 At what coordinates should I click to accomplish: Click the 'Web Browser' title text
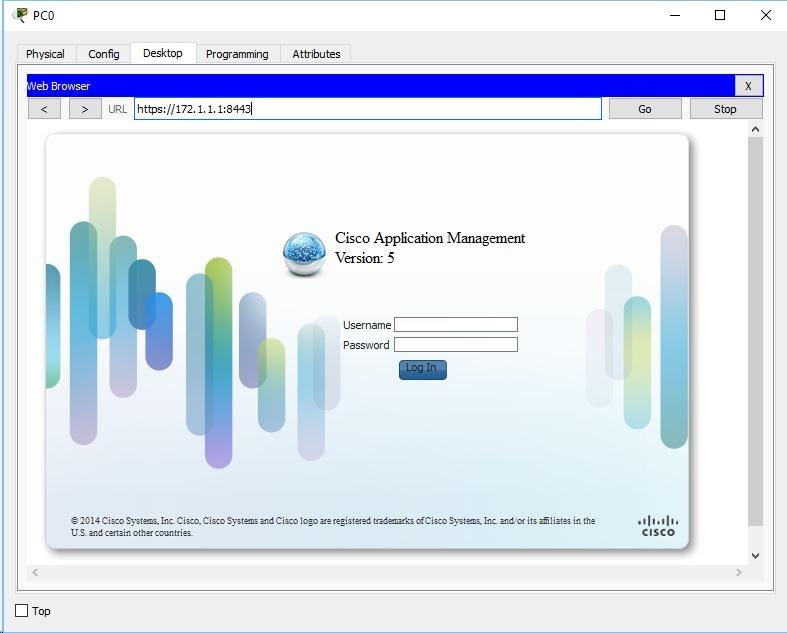[x=58, y=86]
